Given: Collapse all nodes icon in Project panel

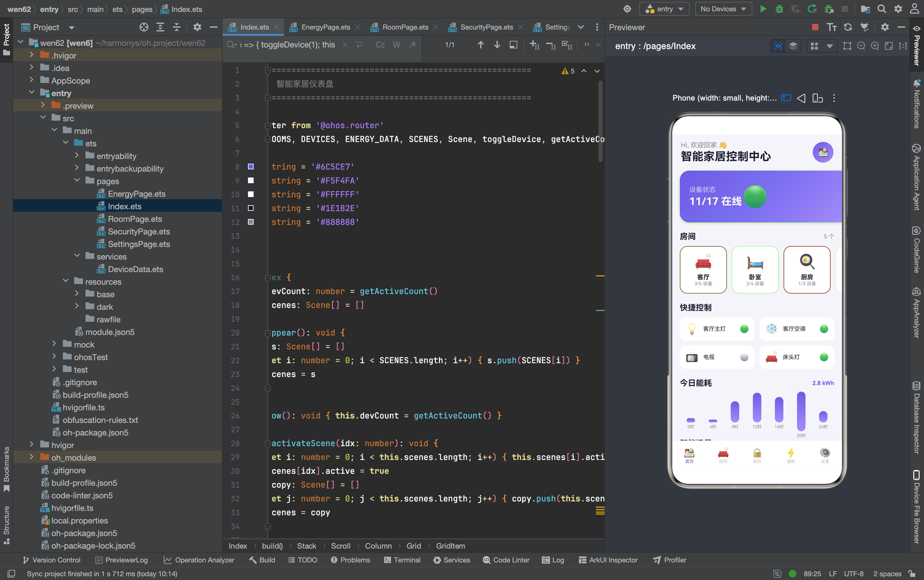Looking at the screenshot, I should click(x=177, y=27).
